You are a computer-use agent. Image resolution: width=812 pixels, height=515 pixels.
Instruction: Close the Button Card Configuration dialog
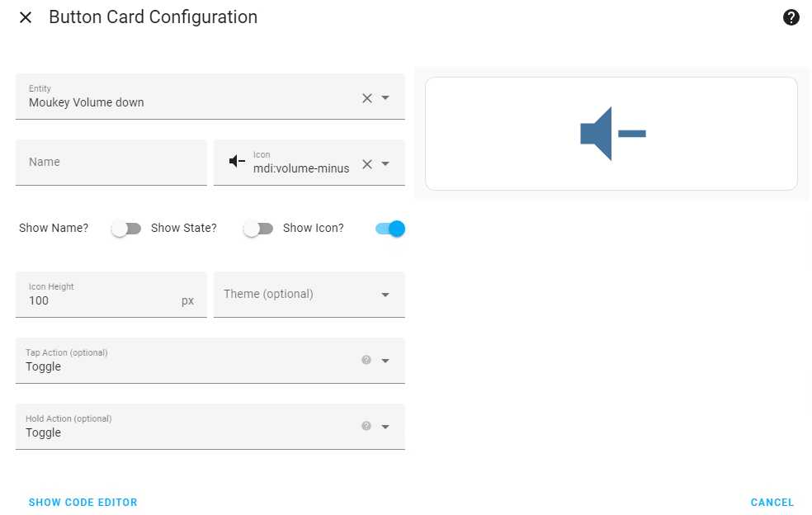[x=25, y=17]
